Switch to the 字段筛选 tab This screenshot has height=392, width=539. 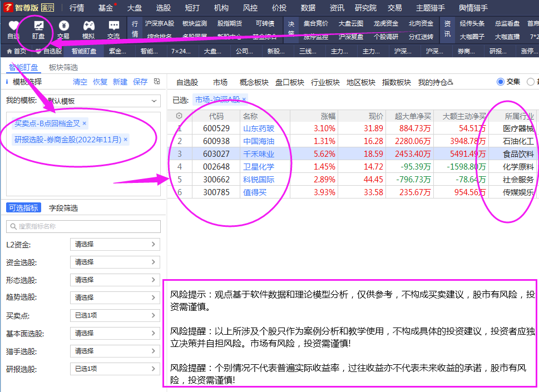[x=63, y=208]
